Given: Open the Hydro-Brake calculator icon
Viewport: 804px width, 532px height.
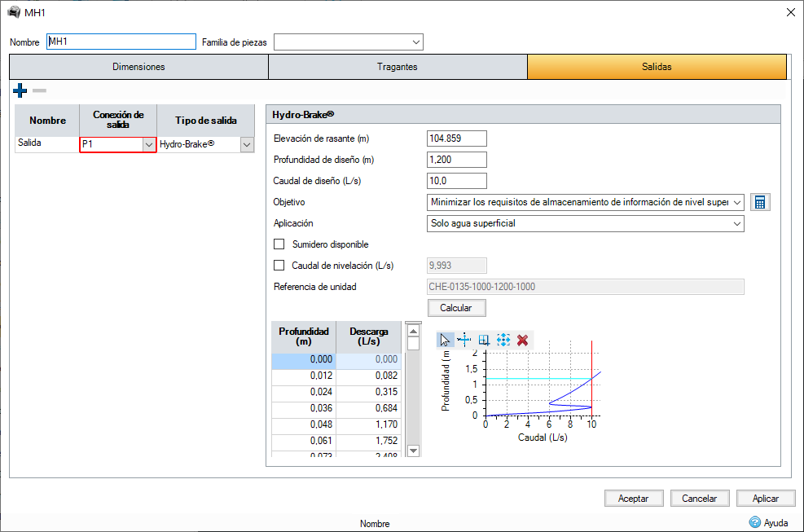Looking at the screenshot, I should tap(760, 202).
